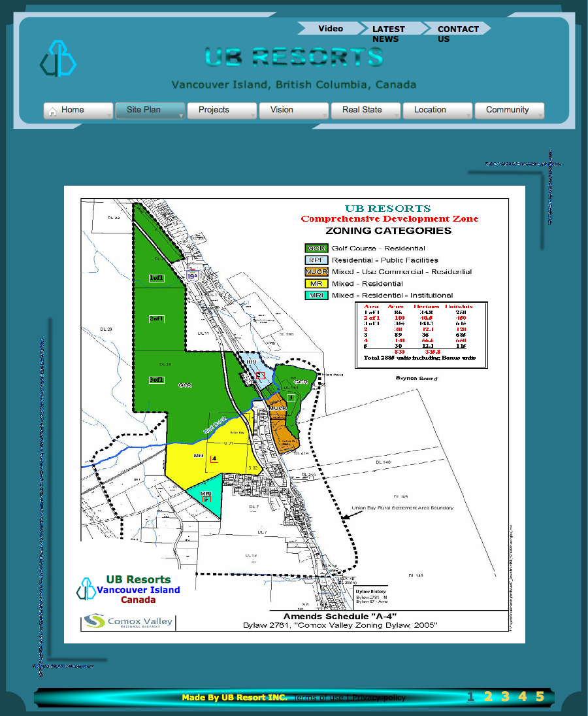The image size is (588, 716).
Task: Go to page 3 in footer
Action: click(505, 696)
